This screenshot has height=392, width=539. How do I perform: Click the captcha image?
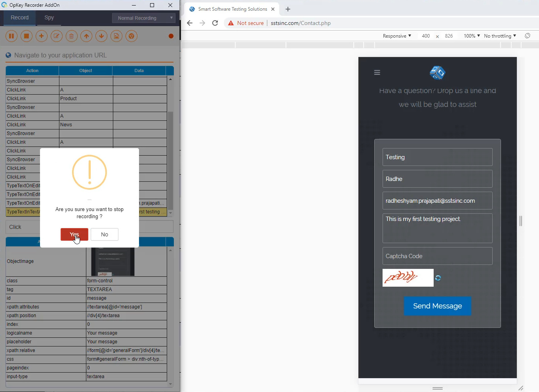pyautogui.click(x=408, y=278)
